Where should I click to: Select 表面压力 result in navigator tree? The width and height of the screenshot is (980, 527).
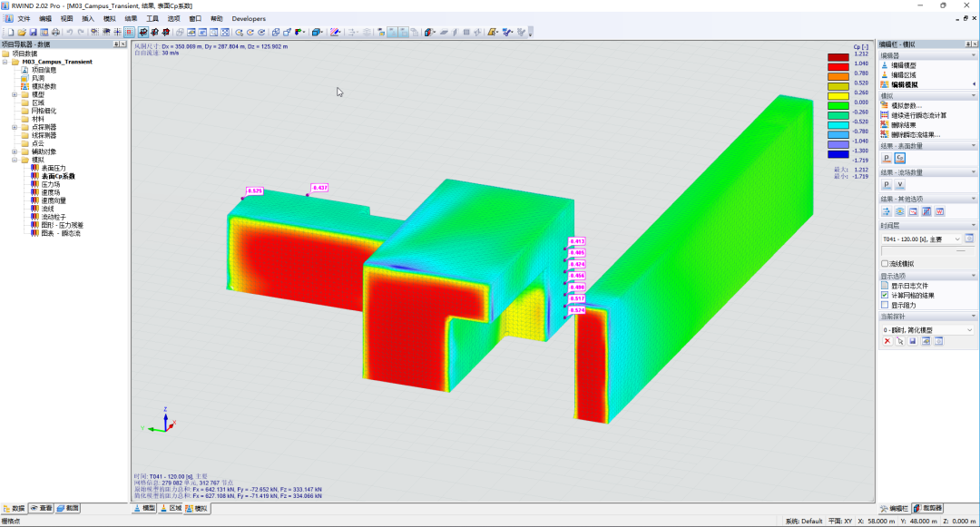coord(54,168)
